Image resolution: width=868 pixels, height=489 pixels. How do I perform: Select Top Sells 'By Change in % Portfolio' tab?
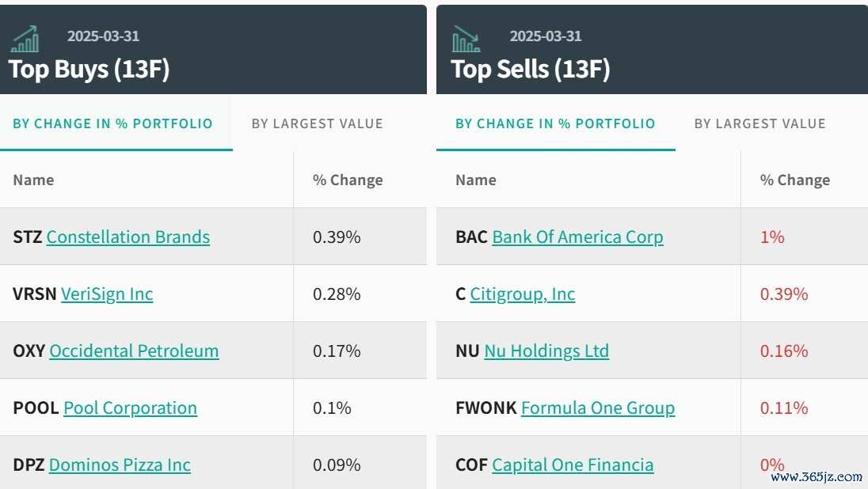555,123
